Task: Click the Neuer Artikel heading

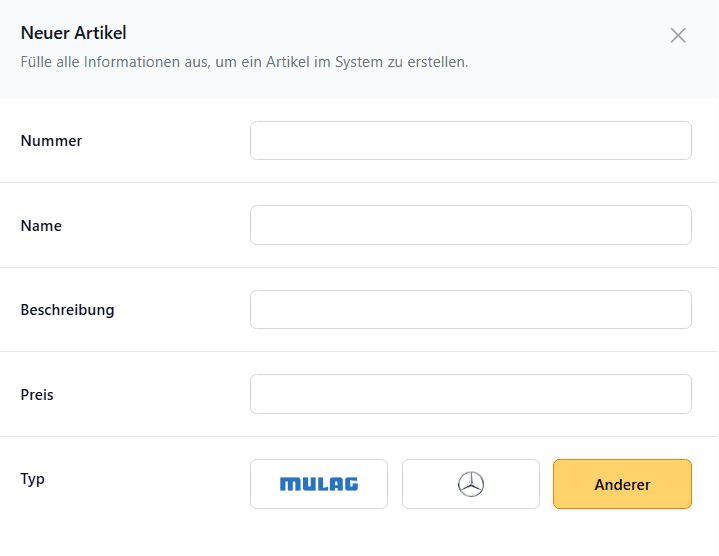Action: [73, 33]
